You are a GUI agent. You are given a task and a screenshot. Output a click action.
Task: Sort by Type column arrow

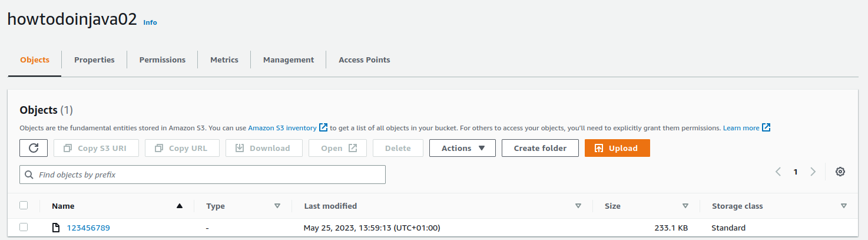pos(277,206)
